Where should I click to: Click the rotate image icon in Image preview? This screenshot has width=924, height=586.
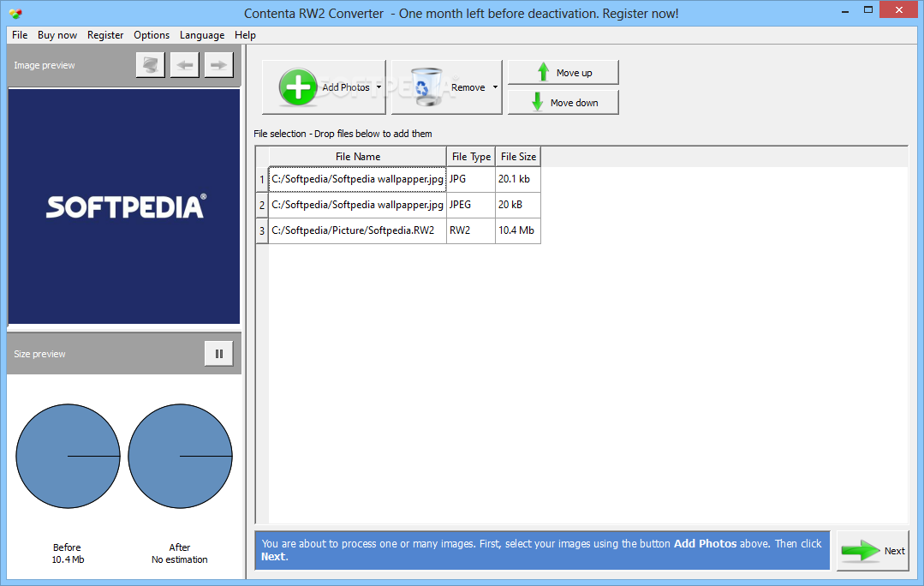(150, 65)
